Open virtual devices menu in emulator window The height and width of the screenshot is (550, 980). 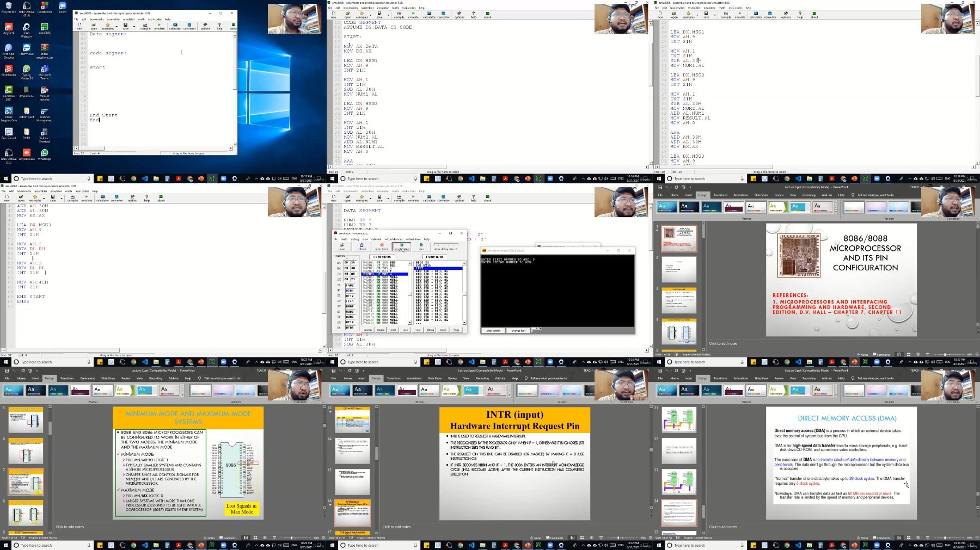[394, 239]
